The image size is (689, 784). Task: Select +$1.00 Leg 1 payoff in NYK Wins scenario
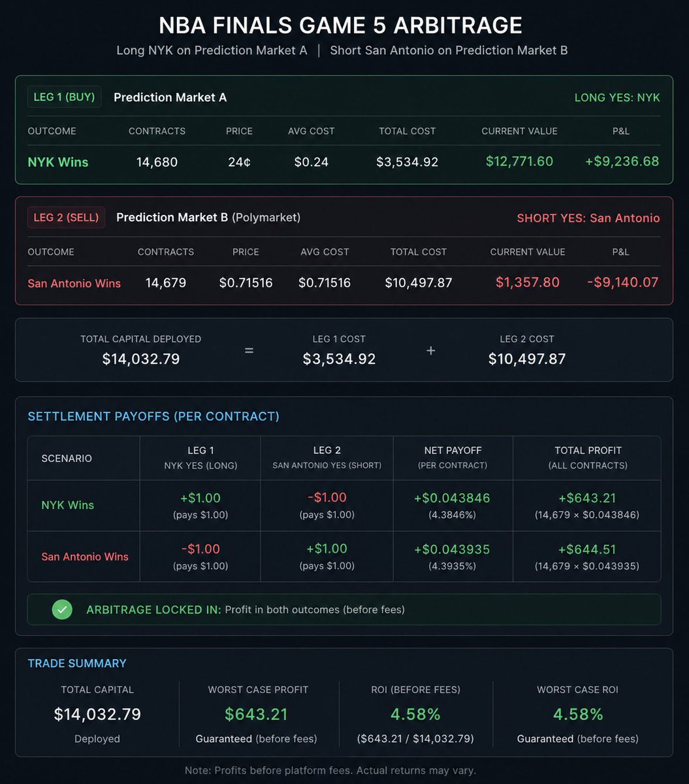coord(200,498)
